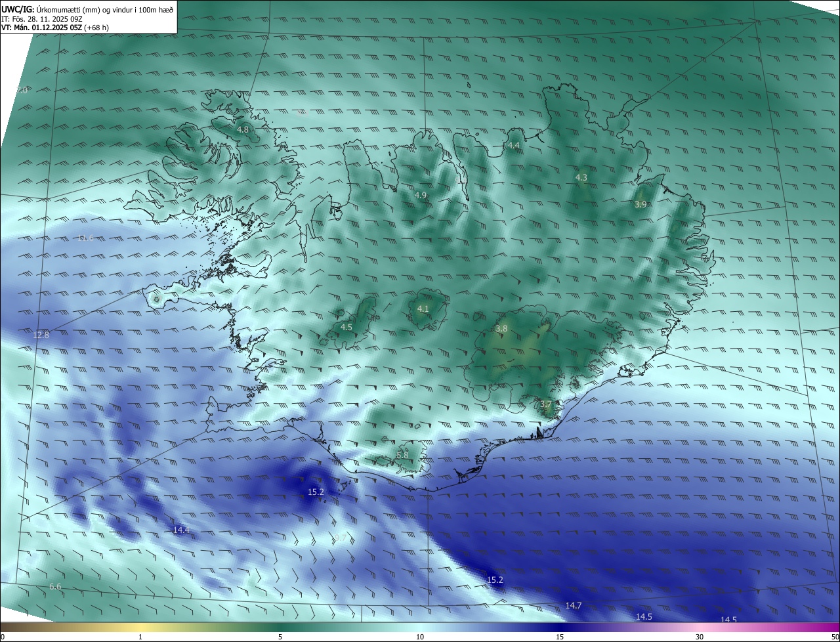
Task: Click the 5 tick on the colour scale
Action: click(x=280, y=637)
